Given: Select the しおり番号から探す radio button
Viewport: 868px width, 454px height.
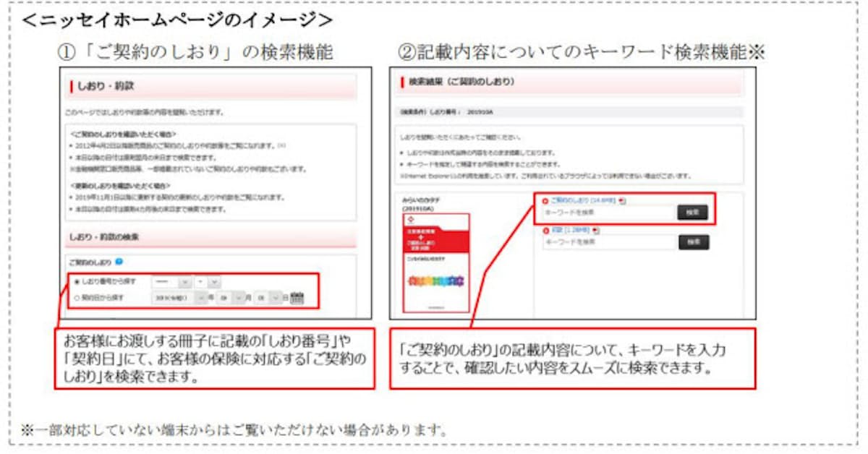Looking at the screenshot, I should pos(77,282).
